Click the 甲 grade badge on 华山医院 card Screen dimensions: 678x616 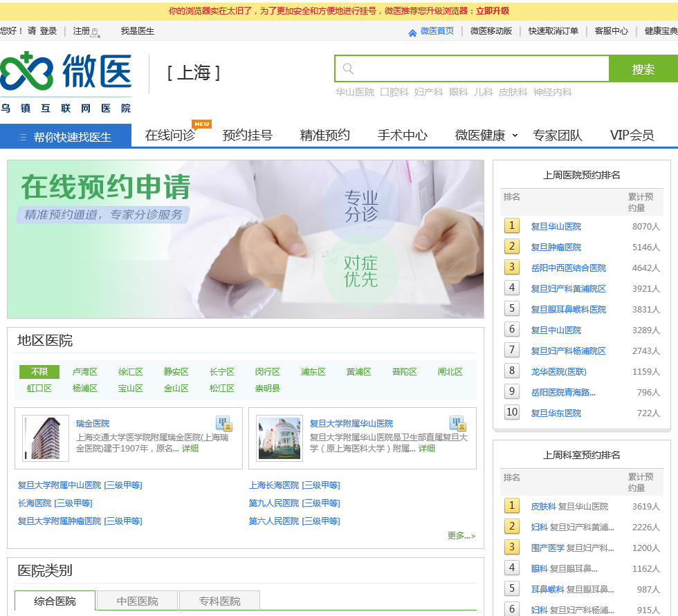click(x=458, y=423)
